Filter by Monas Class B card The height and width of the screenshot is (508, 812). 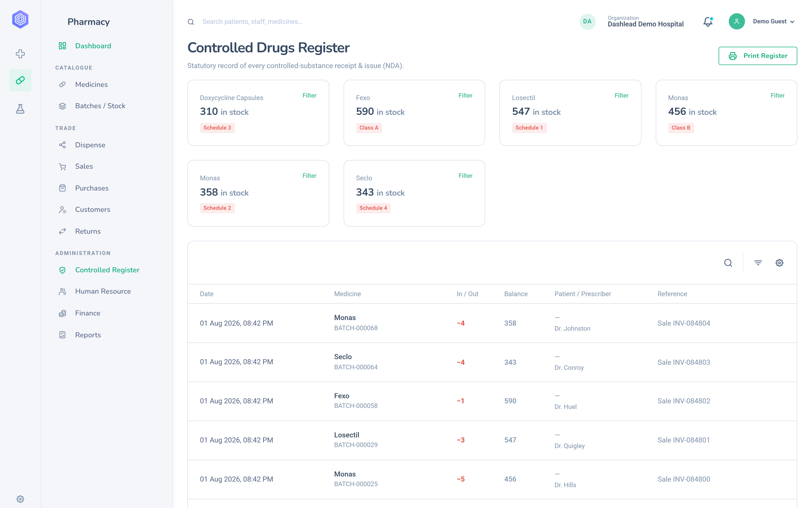(777, 95)
